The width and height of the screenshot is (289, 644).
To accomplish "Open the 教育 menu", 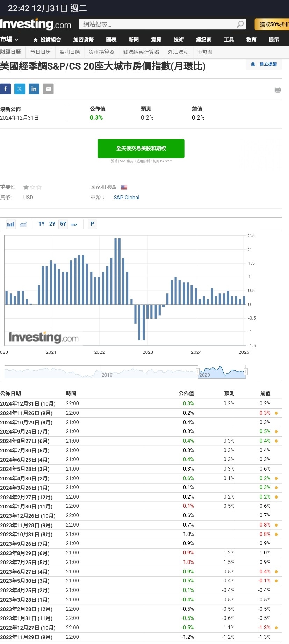I will tap(251, 40).
